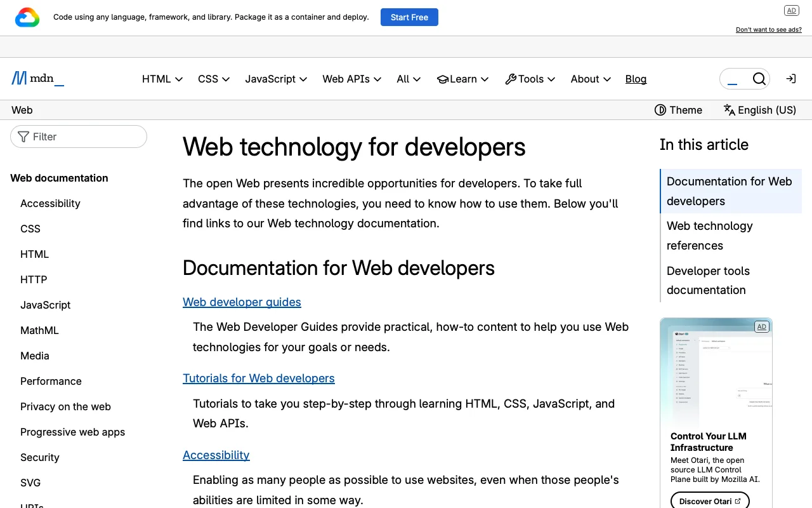Expand the HTML menu

(x=162, y=79)
